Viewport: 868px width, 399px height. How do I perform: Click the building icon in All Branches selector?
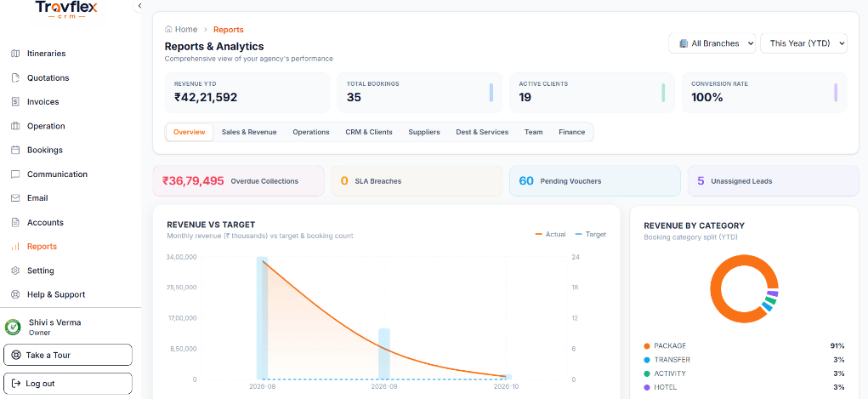684,43
